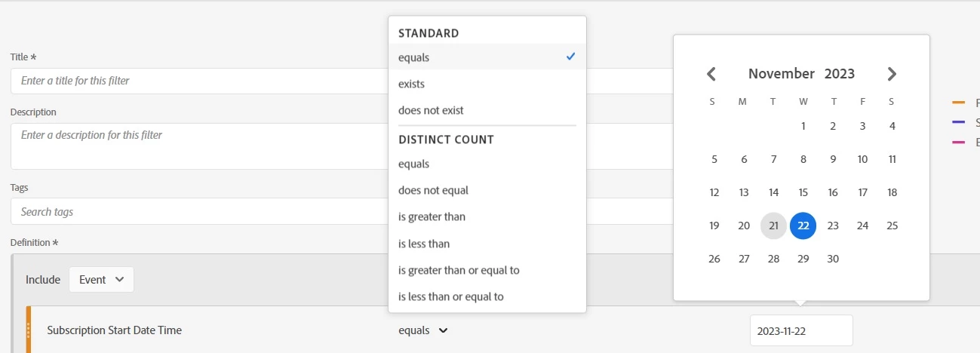Select 'is greater than' operator
The height and width of the screenshot is (353, 980).
[432, 217]
